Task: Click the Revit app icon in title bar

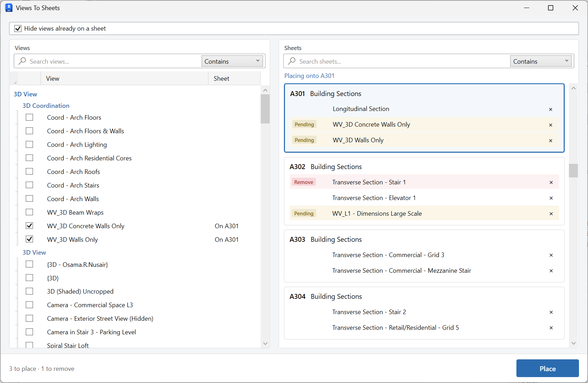Action: coord(9,8)
